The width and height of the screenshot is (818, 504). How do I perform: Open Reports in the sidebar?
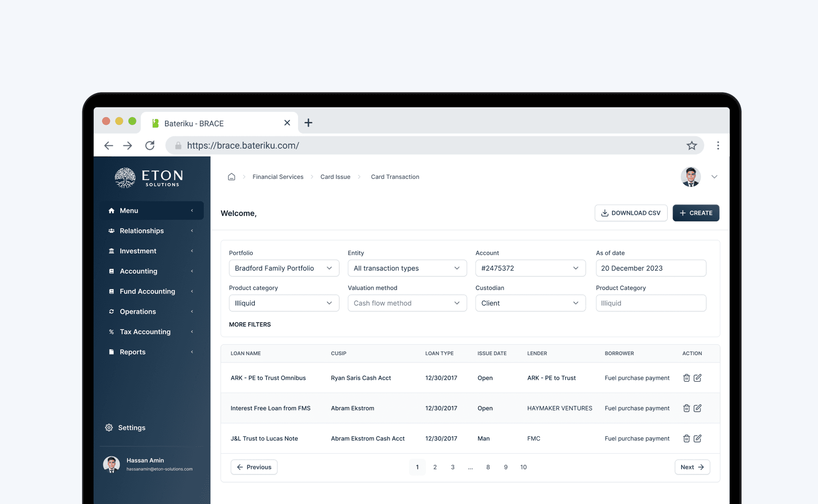coord(152,352)
